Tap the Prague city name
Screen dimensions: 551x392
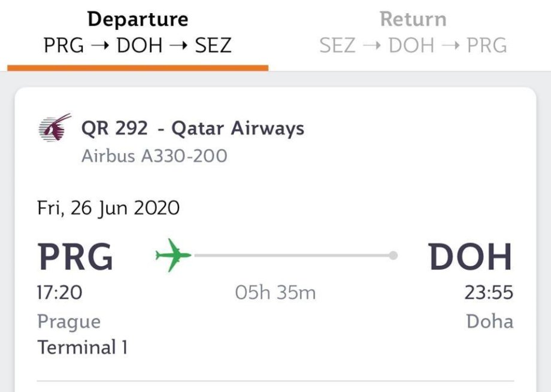(69, 321)
